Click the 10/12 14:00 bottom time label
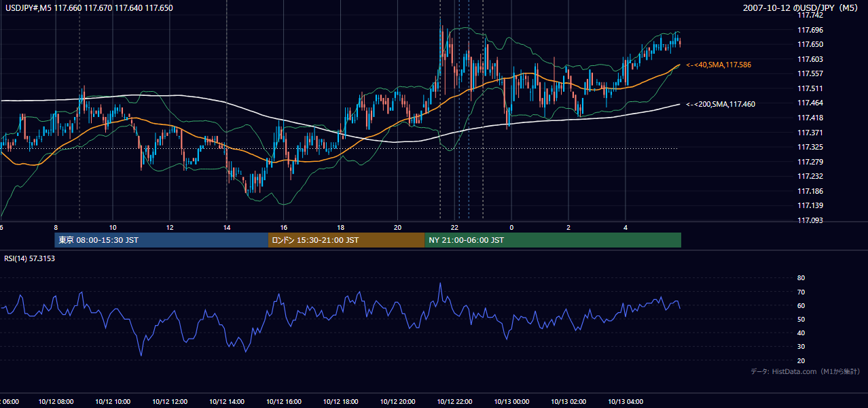Image resolution: width=868 pixels, height=408 pixels. click(x=226, y=402)
